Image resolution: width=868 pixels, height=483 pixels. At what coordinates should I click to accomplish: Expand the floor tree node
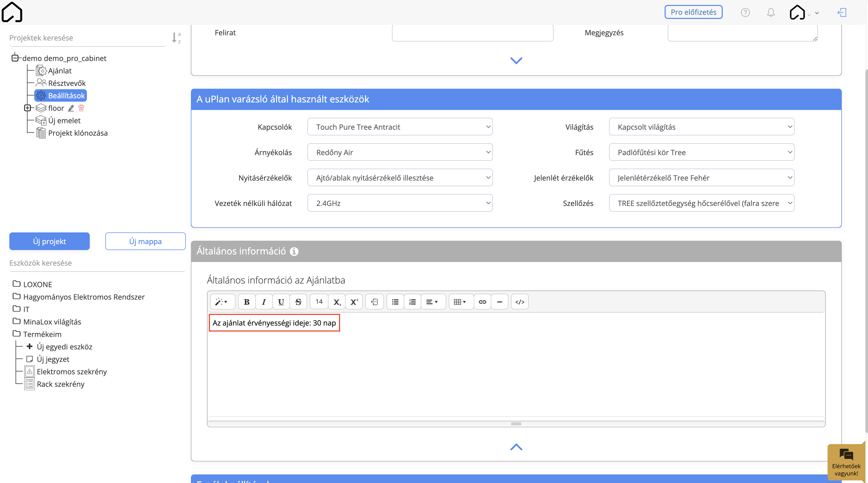(27, 108)
